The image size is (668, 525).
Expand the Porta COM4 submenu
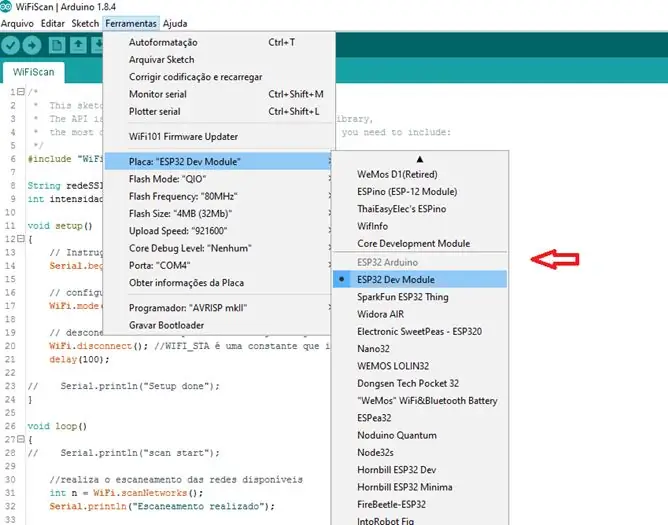[218, 265]
